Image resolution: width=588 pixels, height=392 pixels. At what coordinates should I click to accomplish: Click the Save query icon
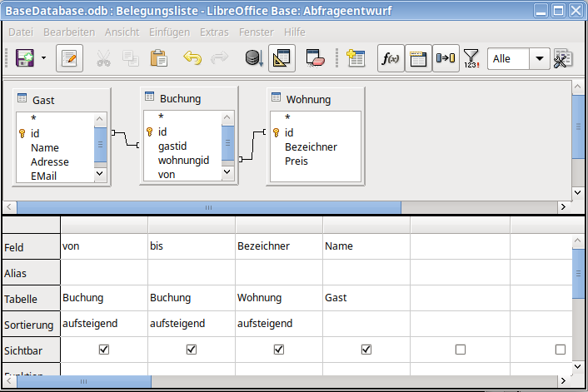coord(24,59)
